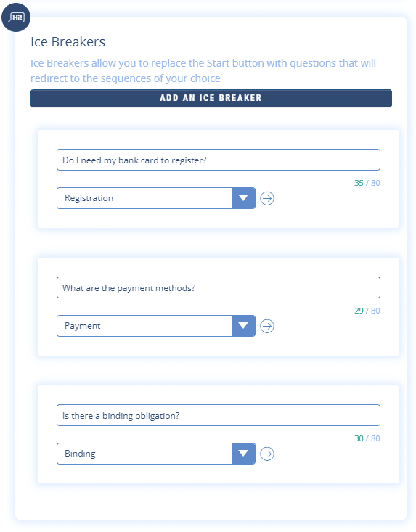
Task: Expand the dropdown arrow beside Binding
Action: (243, 454)
